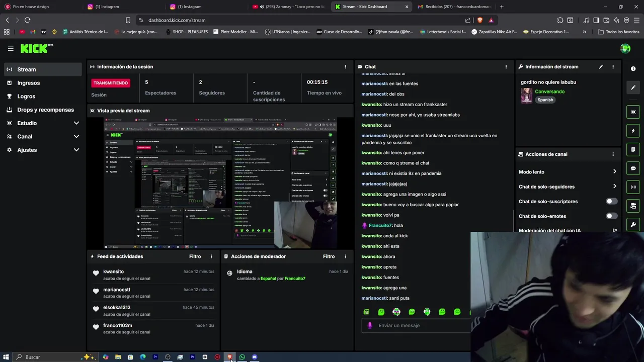The height and width of the screenshot is (362, 644).
Task: Open options menu of Acciones de canal panel
Action: tap(613, 154)
